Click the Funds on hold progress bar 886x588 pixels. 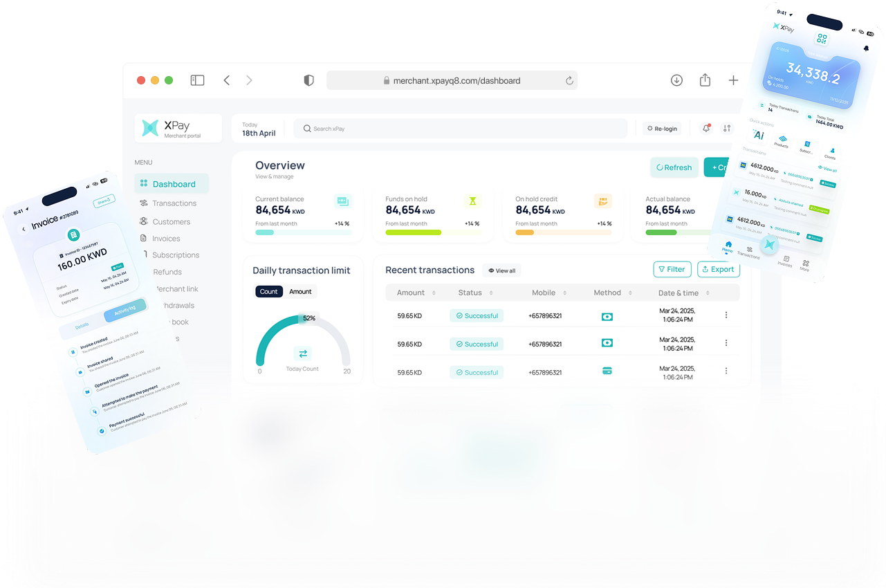tap(434, 232)
